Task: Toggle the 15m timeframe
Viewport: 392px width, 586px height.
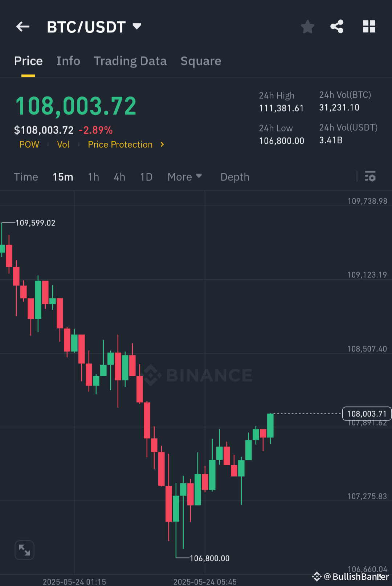Action: coord(62,177)
